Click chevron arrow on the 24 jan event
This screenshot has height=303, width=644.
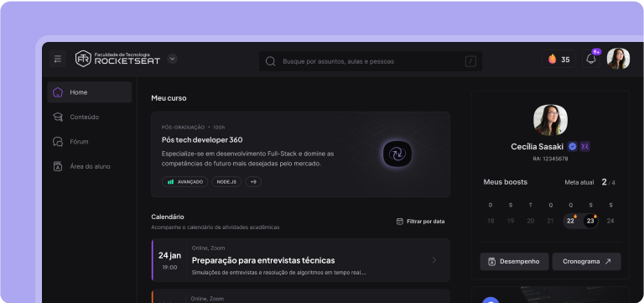(x=434, y=260)
